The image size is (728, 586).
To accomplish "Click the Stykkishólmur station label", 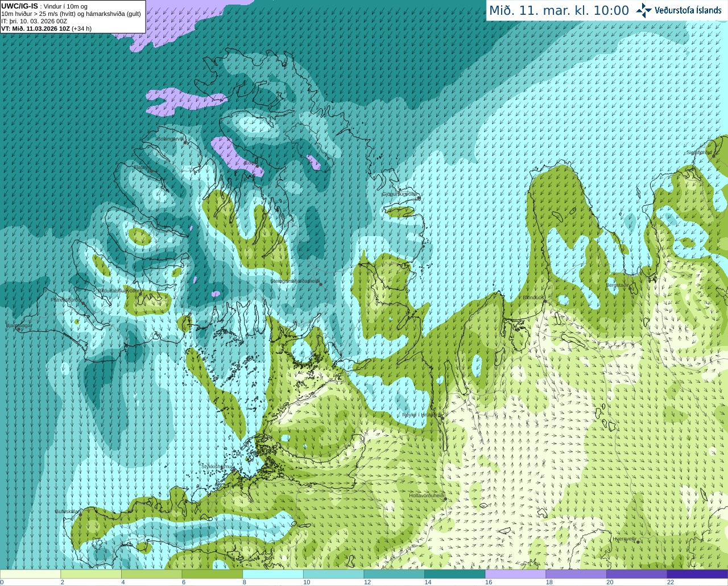I will pos(217,467).
